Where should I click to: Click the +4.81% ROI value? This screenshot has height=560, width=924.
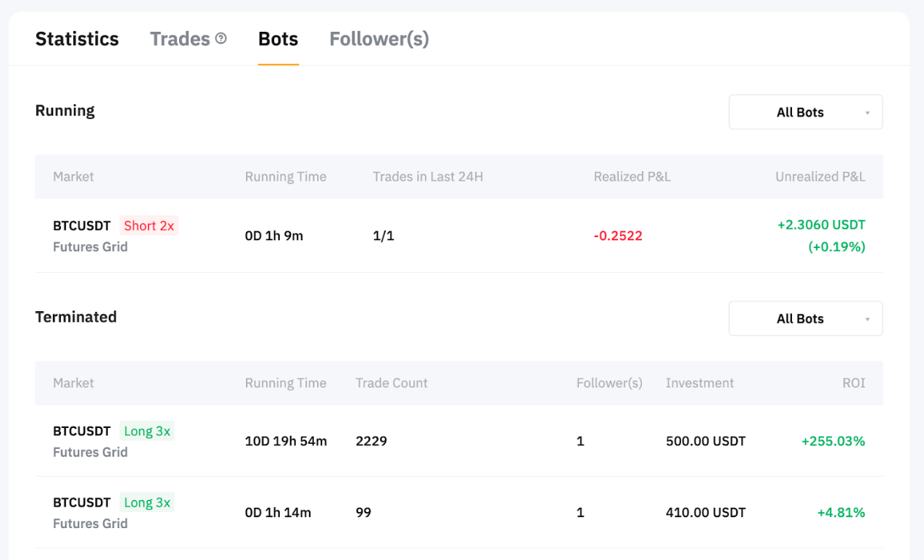click(x=841, y=512)
